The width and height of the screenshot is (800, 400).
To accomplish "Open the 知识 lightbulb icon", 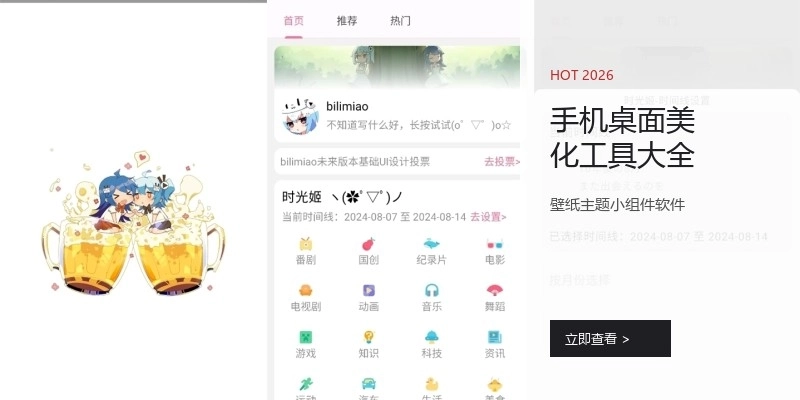I will (x=368, y=337).
